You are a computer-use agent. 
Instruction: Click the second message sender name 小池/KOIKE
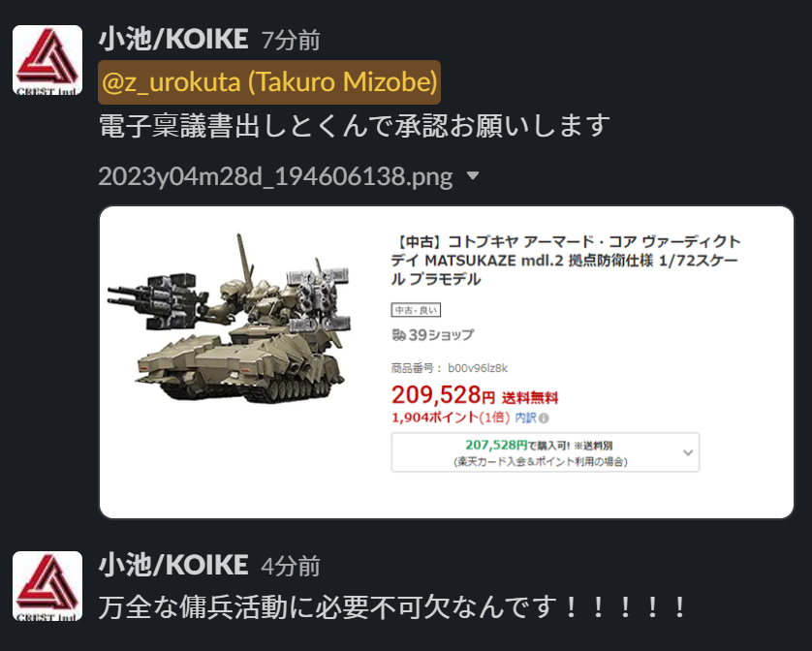tap(173, 565)
